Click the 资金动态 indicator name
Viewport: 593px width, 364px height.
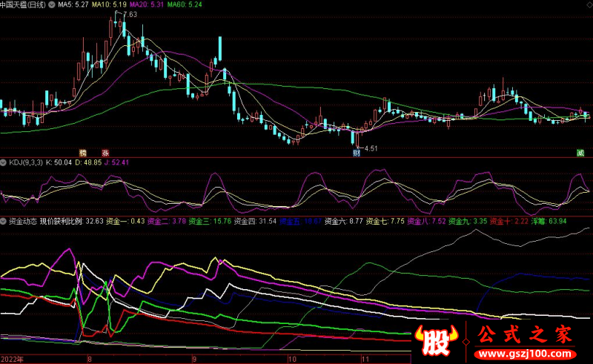[x=23, y=221]
